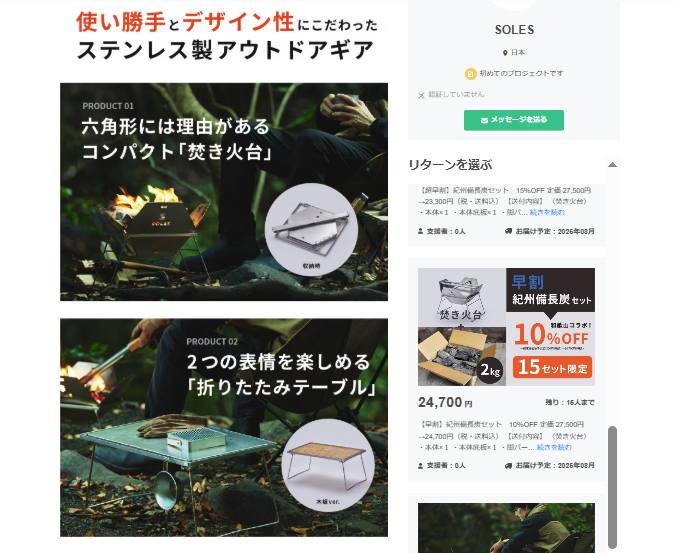Click the PRODUCT 02 折りたたみテーブル banner image
679x553 pixels.
point(224,428)
